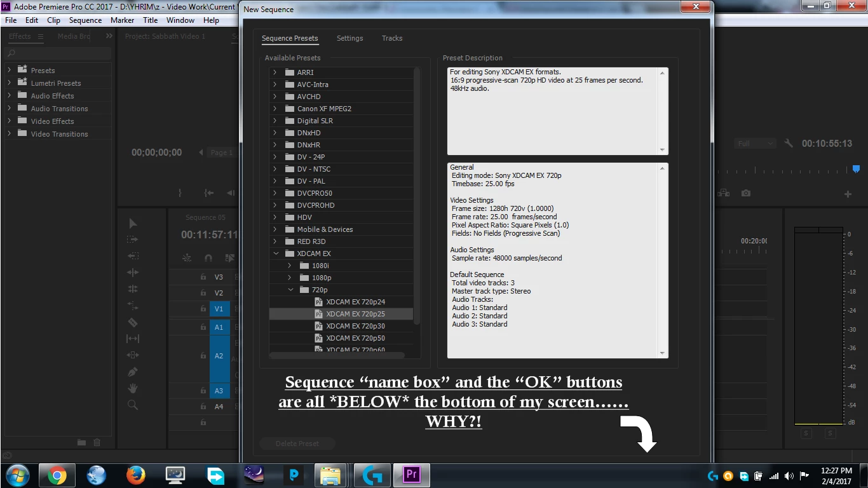The height and width of the screenshot is (488, 868).
Task: Click the Available Presets list scrollbar
Action: [x=417, y=196]
